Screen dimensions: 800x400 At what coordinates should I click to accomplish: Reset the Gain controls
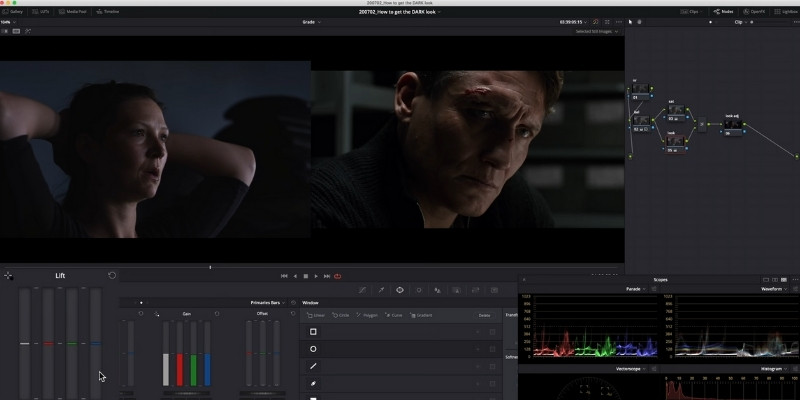pyautogui.click(x=217, y=314)
